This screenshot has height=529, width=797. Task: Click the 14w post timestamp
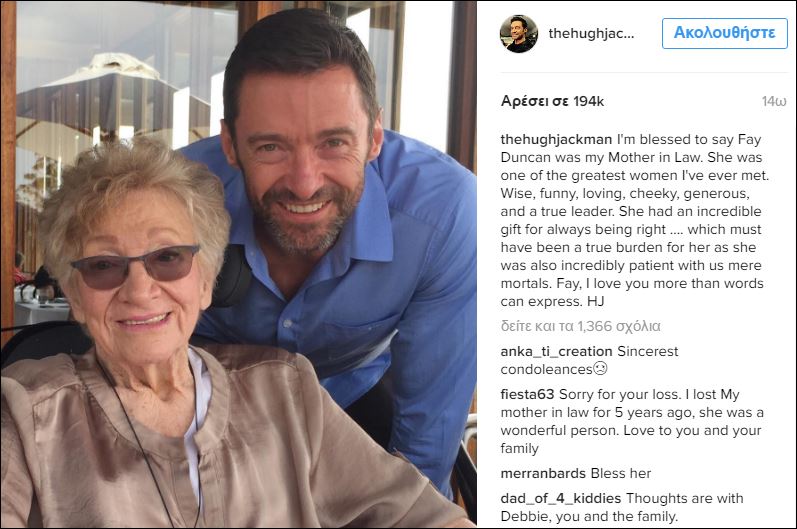point(773,101)
